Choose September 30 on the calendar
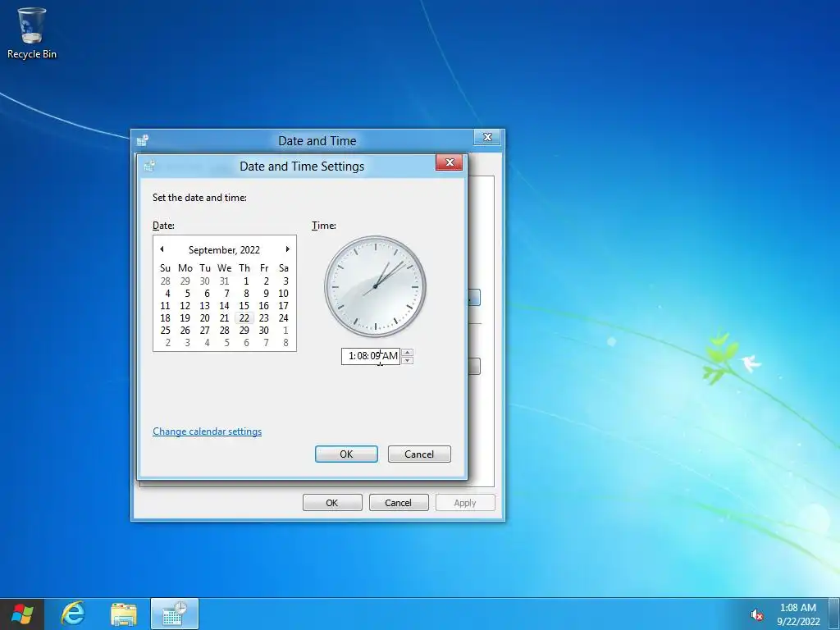Screen dimensions: 840x630 pos(263,330)
